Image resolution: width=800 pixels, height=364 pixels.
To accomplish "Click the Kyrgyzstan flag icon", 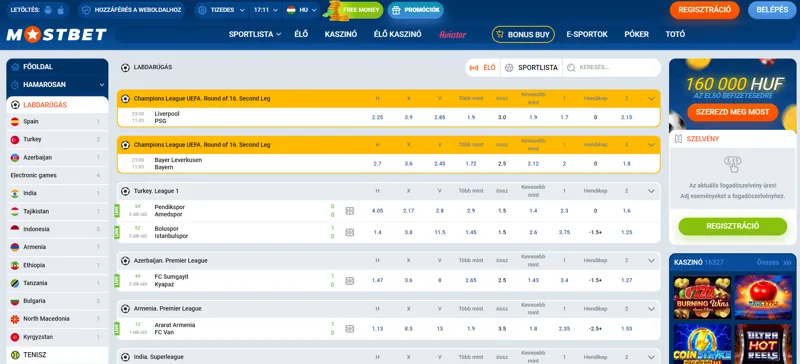I will click(x=15, y=337).
